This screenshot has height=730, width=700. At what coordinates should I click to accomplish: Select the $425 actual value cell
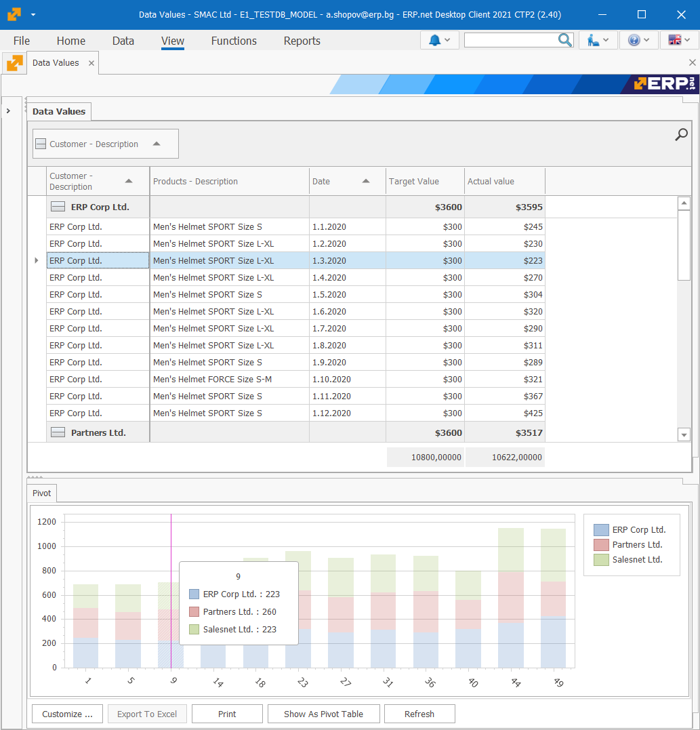click(x=505, y=413)
